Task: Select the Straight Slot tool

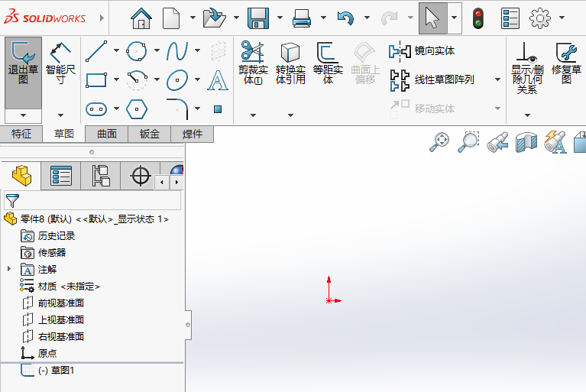Action: 96,109
